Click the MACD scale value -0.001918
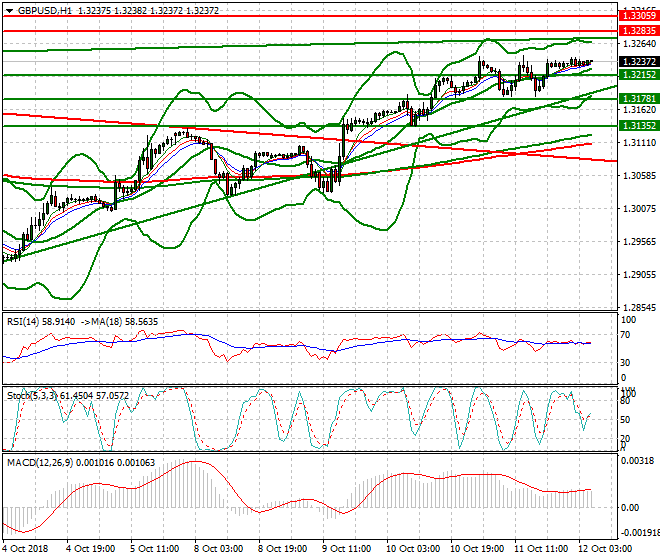660x560 pixels. coord(640,533)
